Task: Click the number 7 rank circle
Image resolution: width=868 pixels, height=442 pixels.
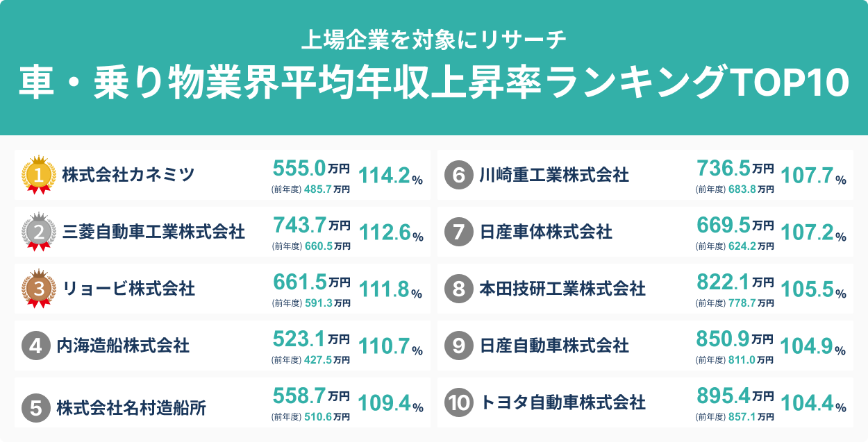Action: [458, 232]
